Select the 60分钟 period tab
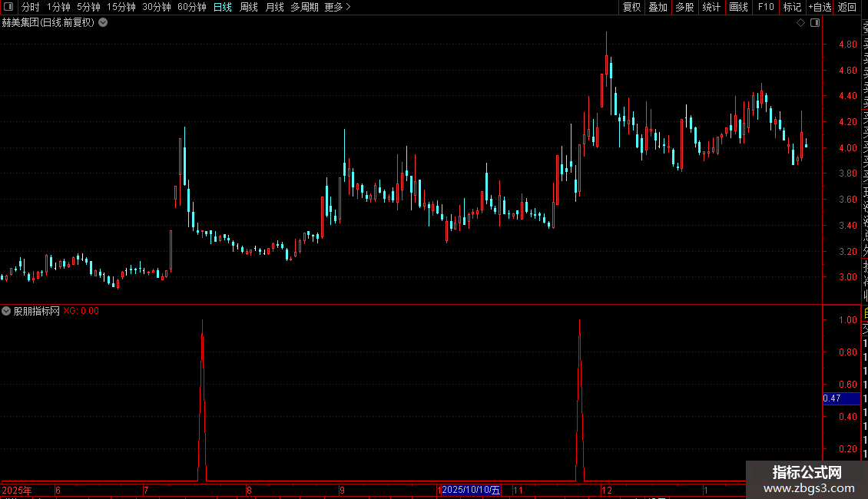Viewport: 868px width, 499px height. click(x=192, y=7)
